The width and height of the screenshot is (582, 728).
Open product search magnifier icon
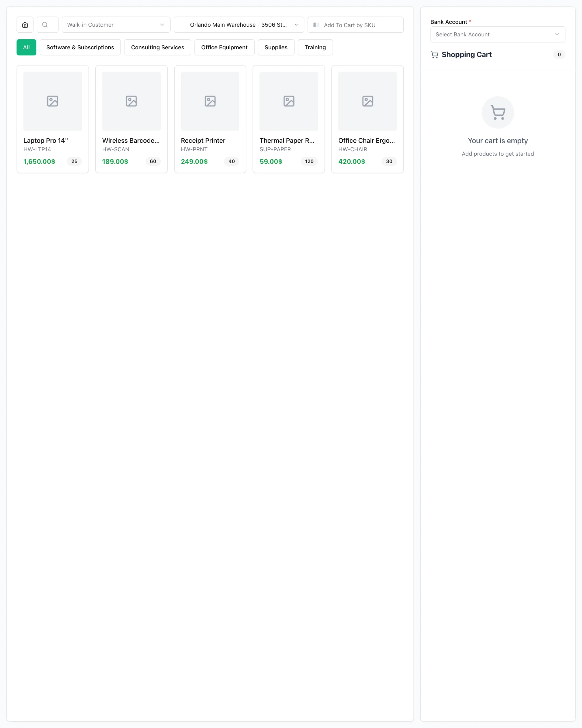[x=45, y=25]
